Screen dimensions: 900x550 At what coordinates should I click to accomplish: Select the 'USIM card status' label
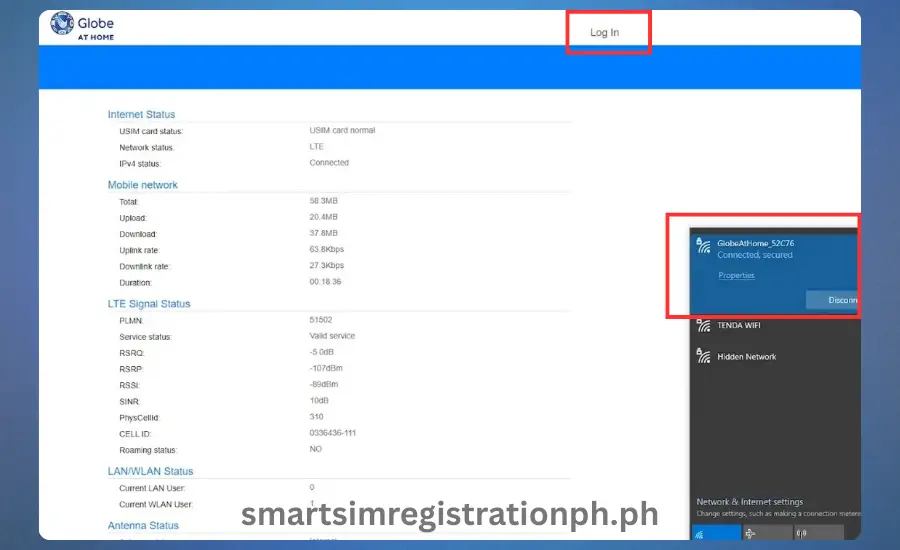151,131
